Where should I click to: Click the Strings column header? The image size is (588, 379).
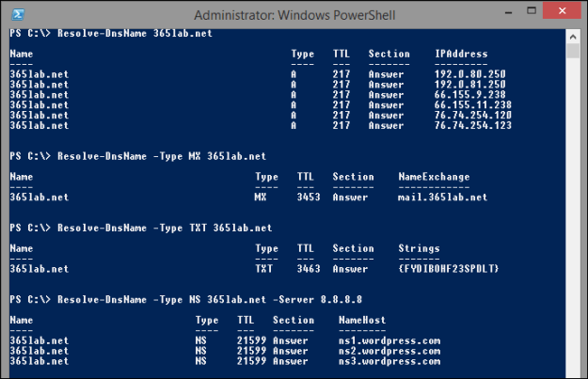(x=419, y=248)
